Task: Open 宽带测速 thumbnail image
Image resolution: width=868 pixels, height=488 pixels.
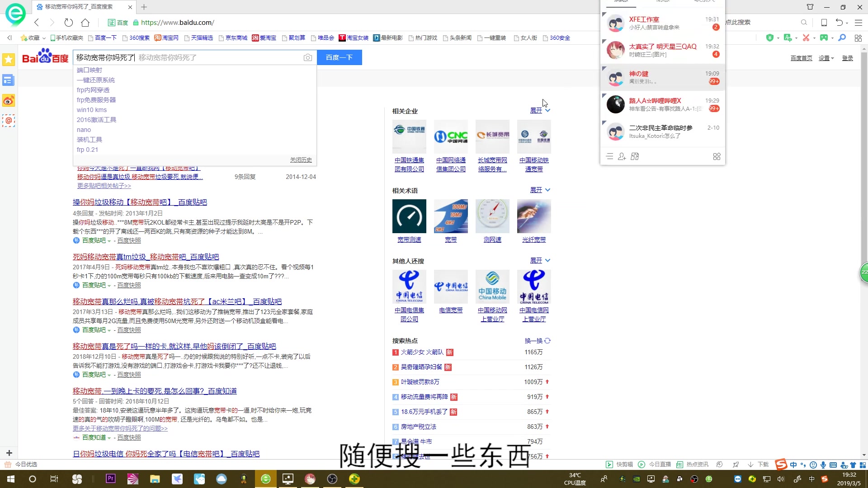Action: click(409, 216)
